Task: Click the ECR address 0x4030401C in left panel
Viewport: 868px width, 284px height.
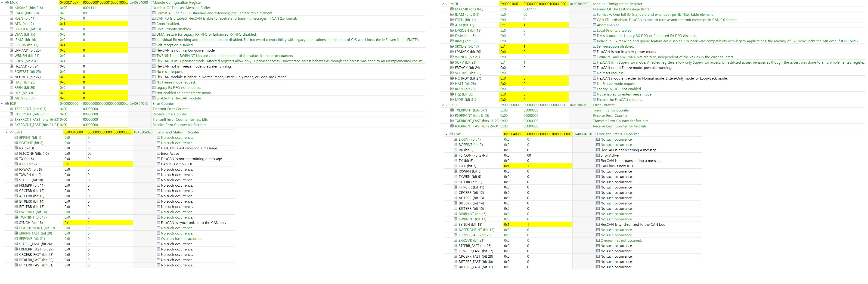Action: 139,103
